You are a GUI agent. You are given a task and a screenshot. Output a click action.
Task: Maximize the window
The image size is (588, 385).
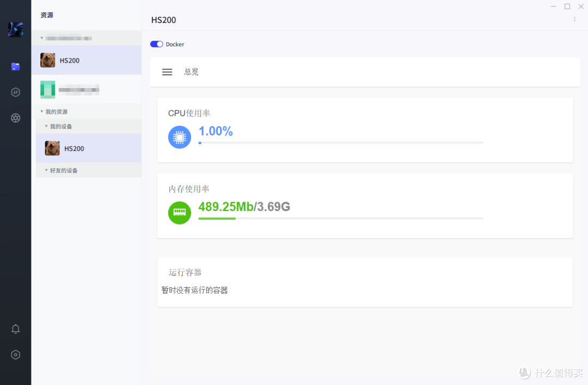coord(567,7)
